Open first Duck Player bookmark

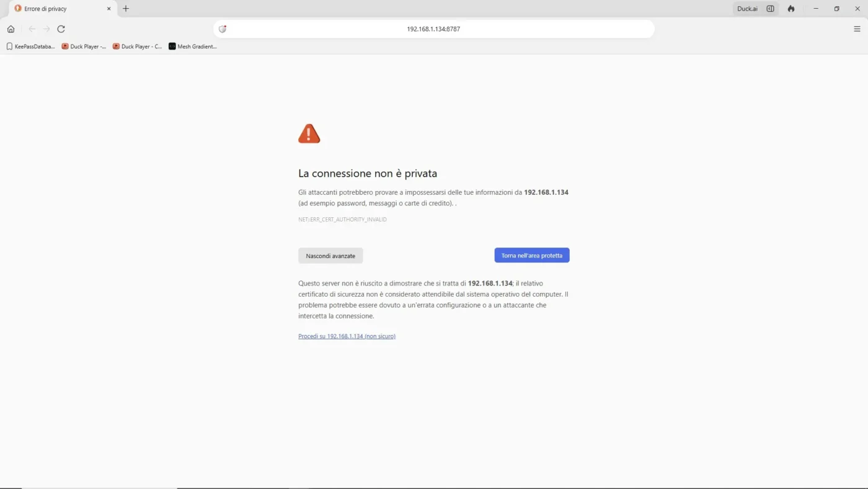84,47
